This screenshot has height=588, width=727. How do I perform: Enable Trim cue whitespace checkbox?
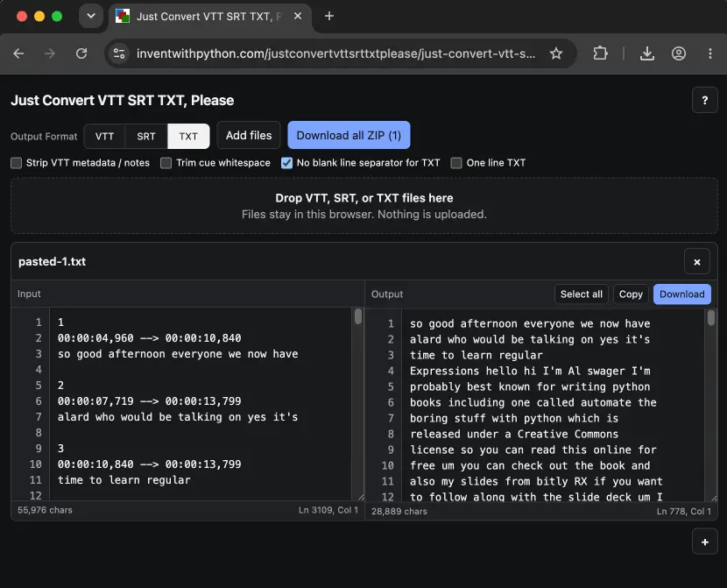point(166,163)
